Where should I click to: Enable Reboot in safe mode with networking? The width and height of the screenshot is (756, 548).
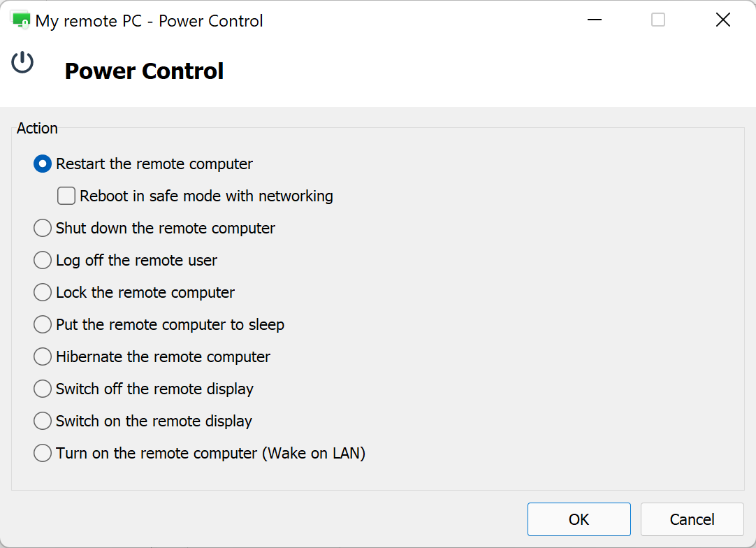(66, 196)
